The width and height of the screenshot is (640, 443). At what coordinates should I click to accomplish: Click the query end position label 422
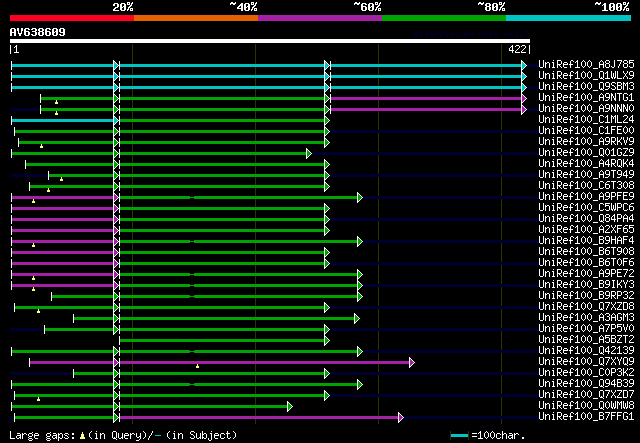pyautogui.click(x=517, y=49)
